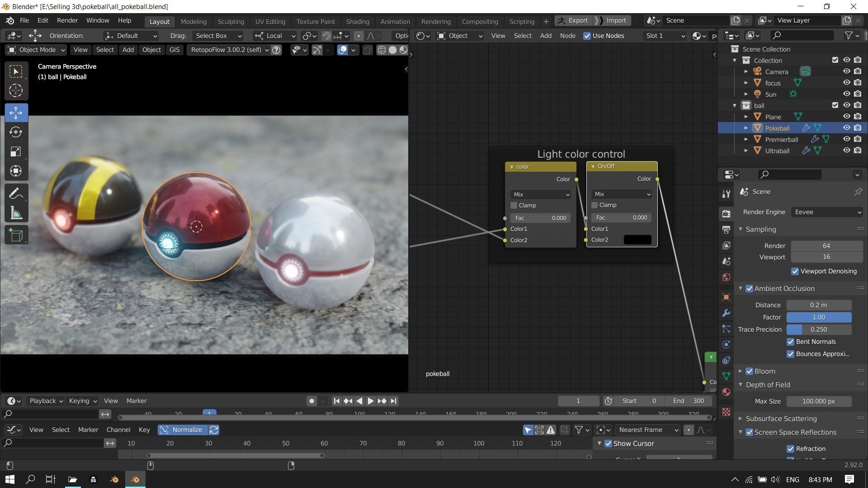The image size is (868, 488).
Task: Jump to the end frame
Action: [x=393, y=401]
